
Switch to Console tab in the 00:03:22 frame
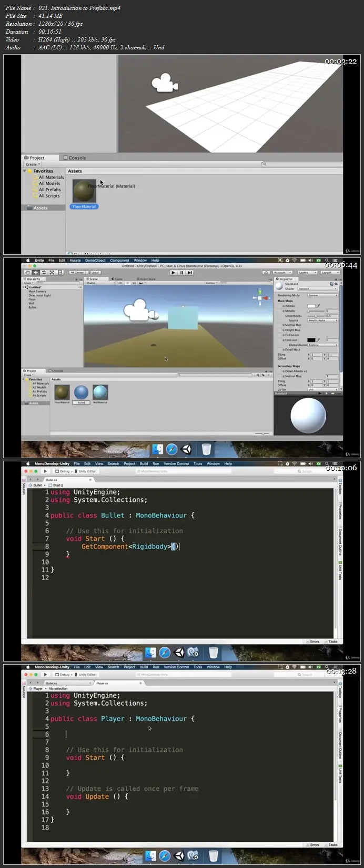click(x=75, y=158)
